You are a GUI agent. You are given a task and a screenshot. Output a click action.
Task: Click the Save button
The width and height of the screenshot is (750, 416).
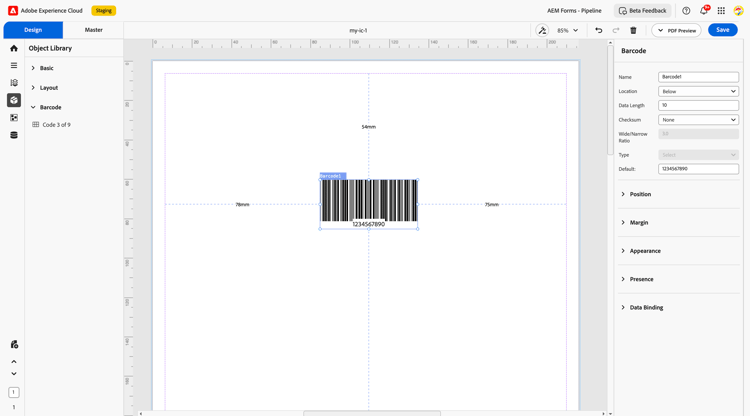[x=722, y=30]
